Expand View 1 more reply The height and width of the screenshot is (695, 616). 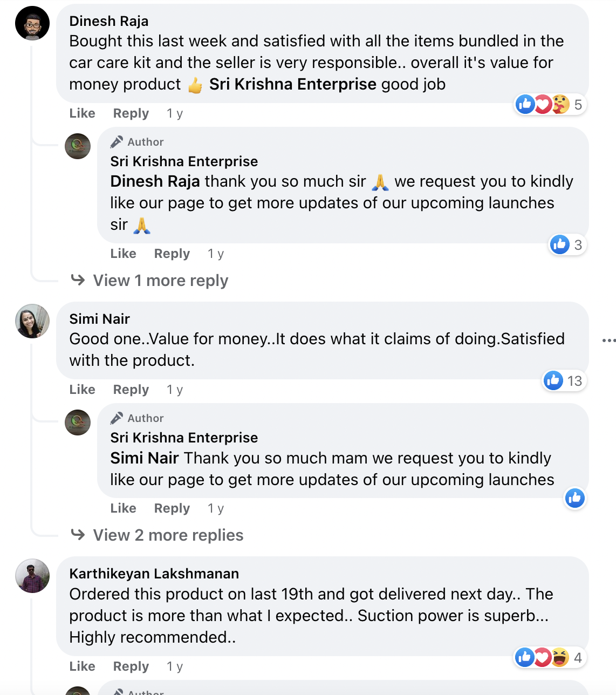click(160, 281)
